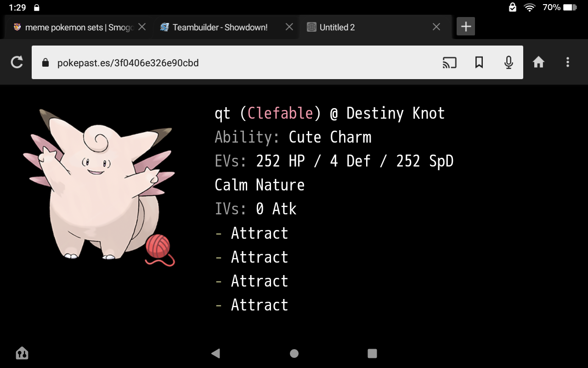This screenshot has height=368, width=588.
Task: Close the Untitled 2 tab
Action: (x=436, y=27)
